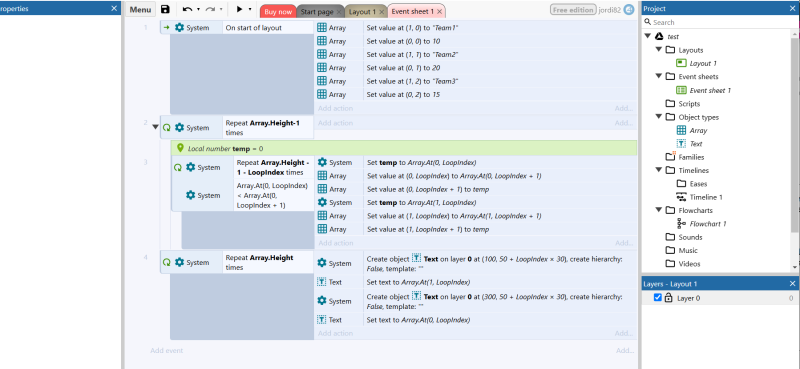
Task: Toggle Layer 0 visibility checkbox
Action: [x=658, y=298]
